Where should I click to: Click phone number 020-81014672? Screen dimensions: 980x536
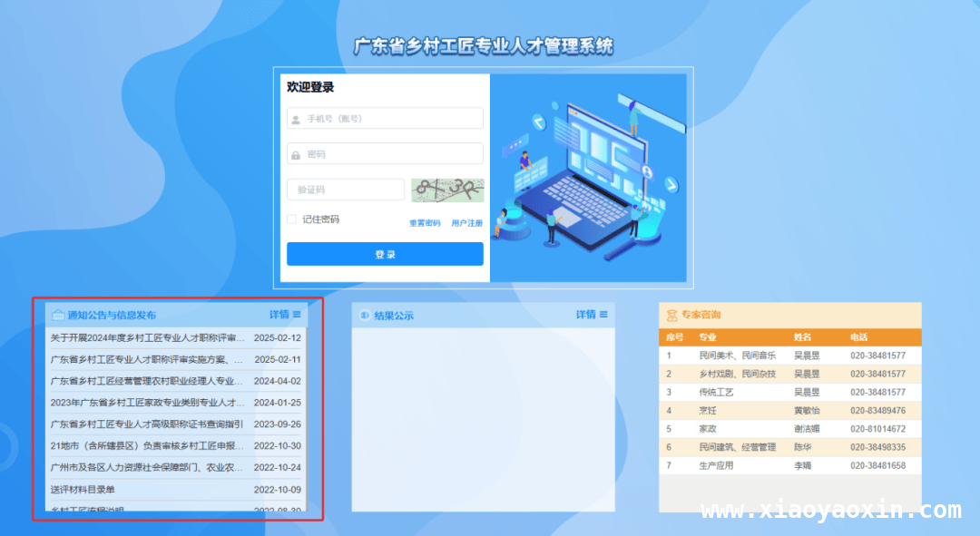pos(877,429)
